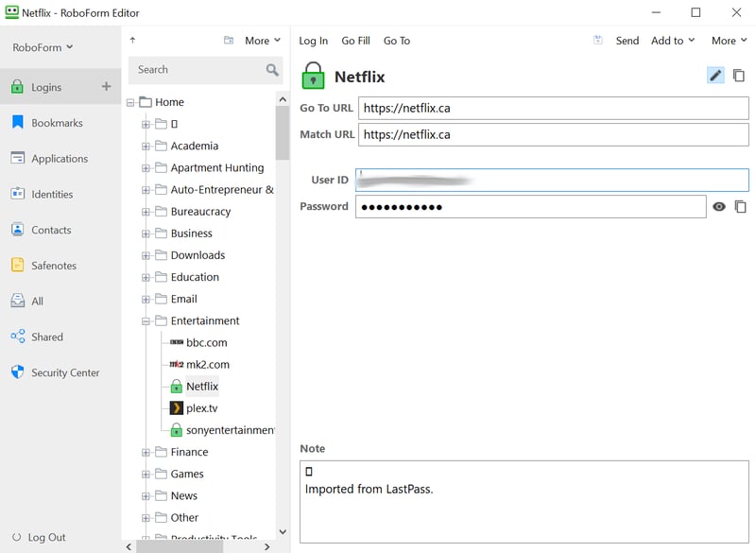Select the News folder
This screenshot has width=756, height=553.
(183, 495)
